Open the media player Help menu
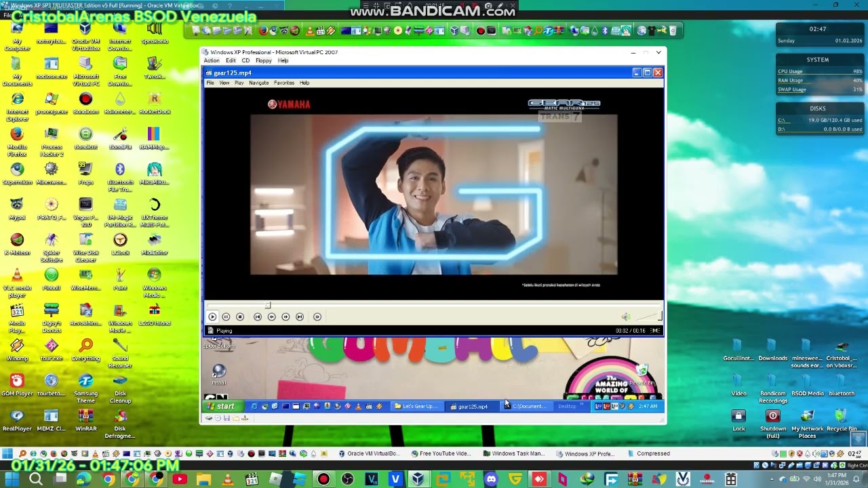 [304, 83]
